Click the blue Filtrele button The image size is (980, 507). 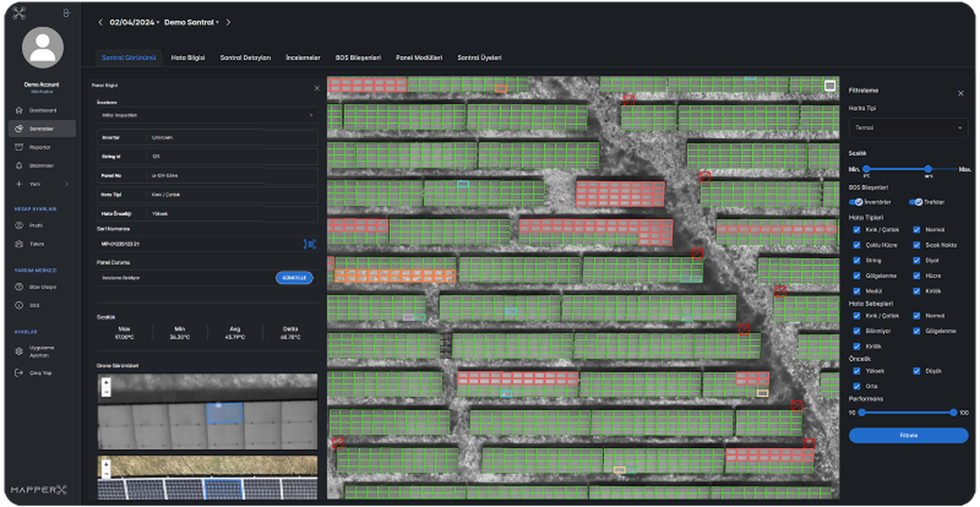click(x=908, y=435)
